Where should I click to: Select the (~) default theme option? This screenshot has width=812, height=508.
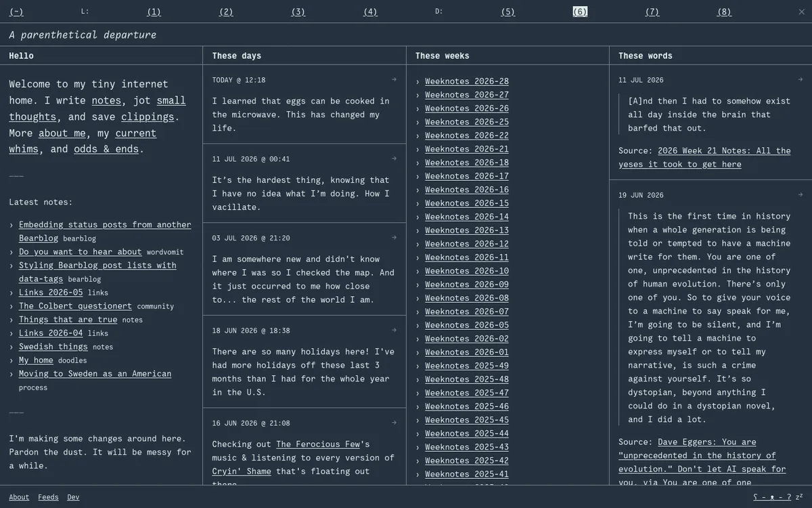point(16,12)
